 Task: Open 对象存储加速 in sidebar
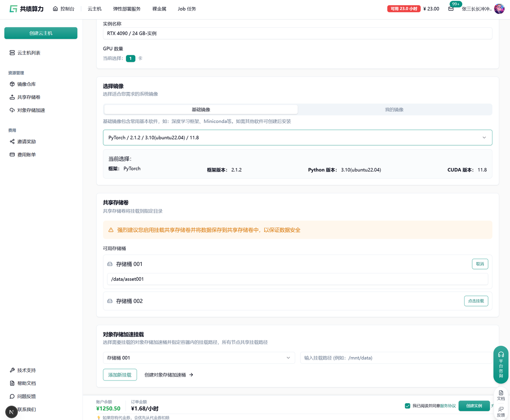pyautogui.click(x=31, y=110)
